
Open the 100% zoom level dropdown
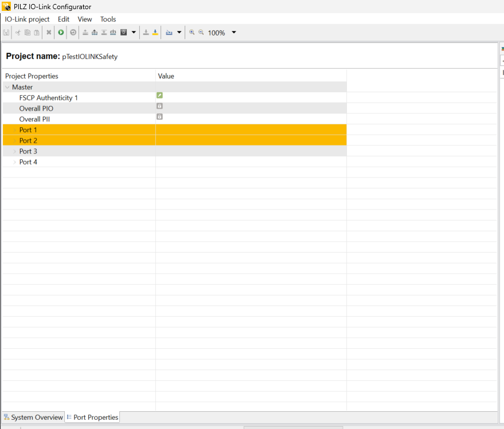[234, 32]
